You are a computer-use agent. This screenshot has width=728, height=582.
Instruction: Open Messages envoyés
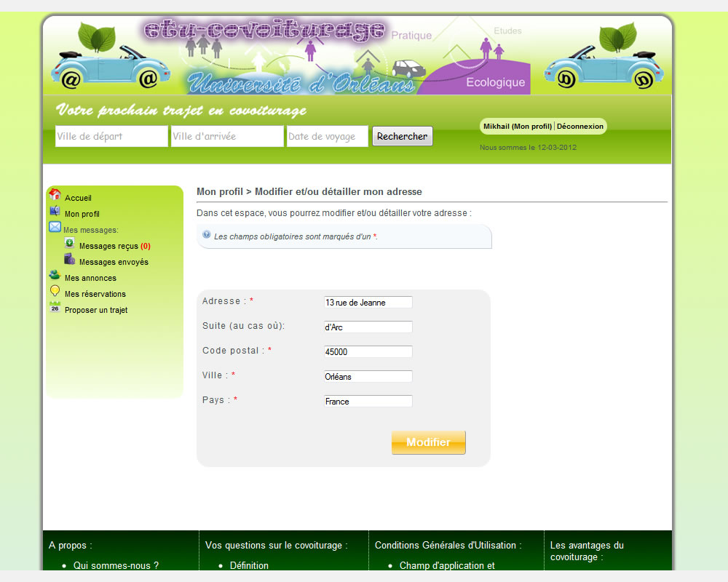point(114,262)
